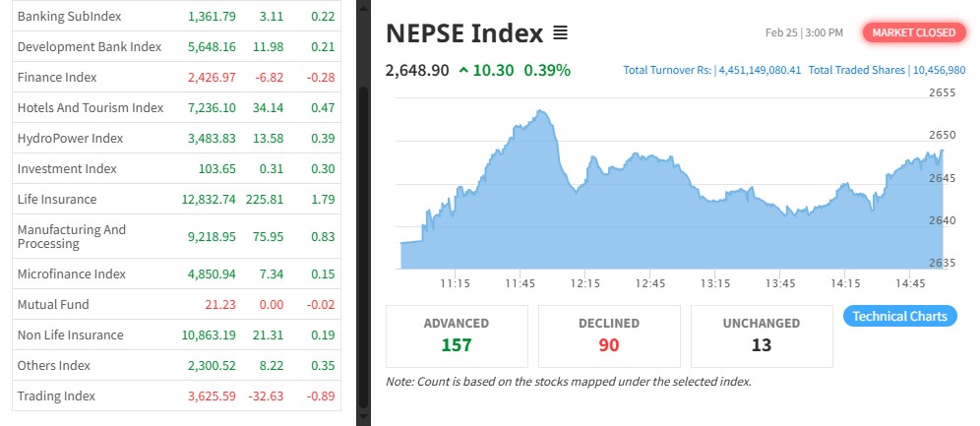This screenshot has height=426, width=980.
Task: Click the Unchanged 13 stocks box
Action: [762, 335]
